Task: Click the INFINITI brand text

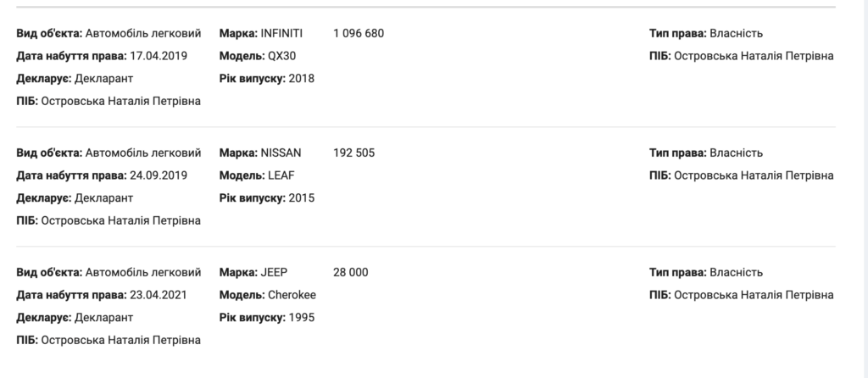Action: point(281,33)
